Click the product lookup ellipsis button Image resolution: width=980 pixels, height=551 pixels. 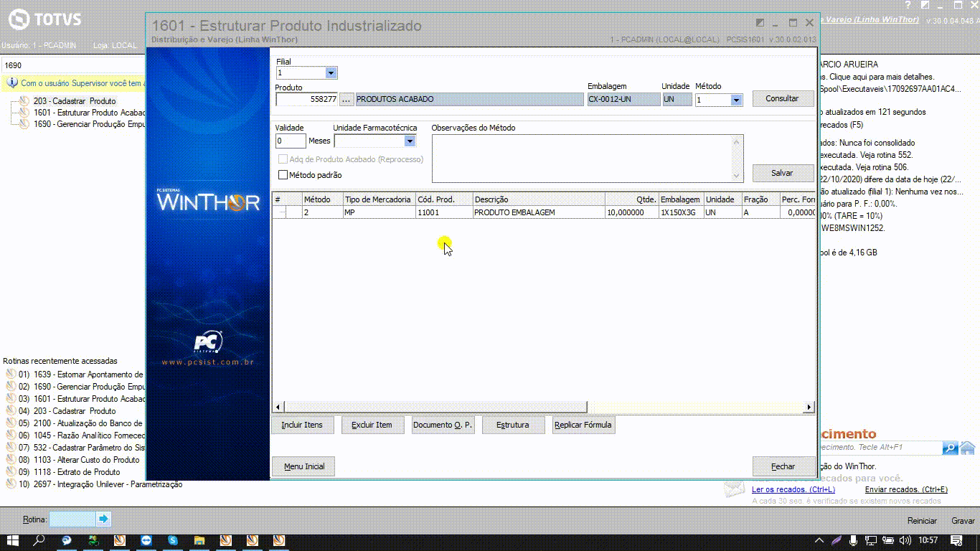347,99
